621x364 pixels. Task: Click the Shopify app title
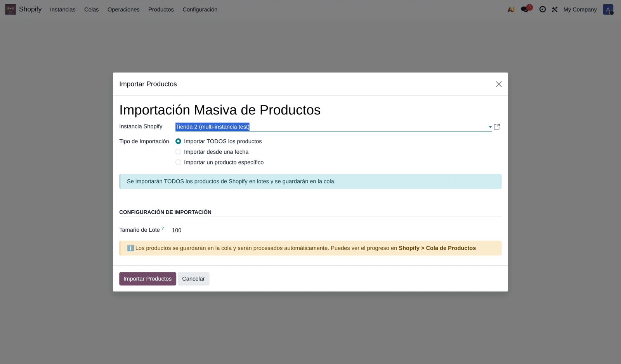click(30, 9)
